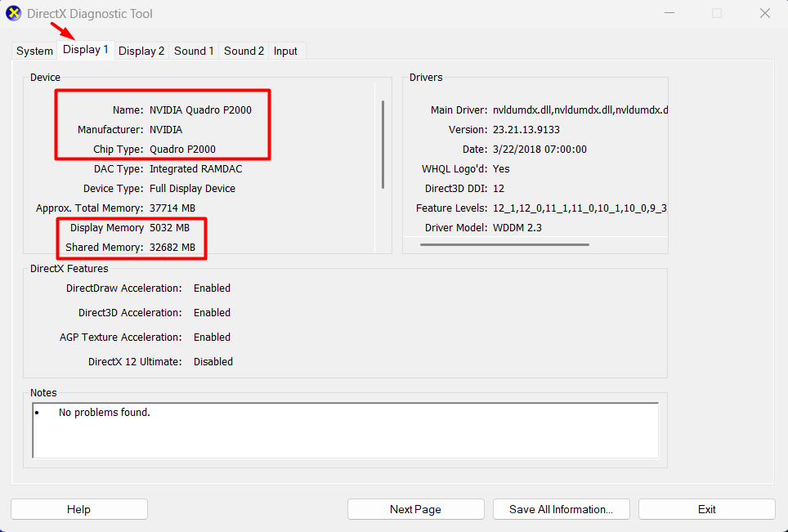Click the Full Display Device value
The image size is (788, 532).
click(192, 189)
